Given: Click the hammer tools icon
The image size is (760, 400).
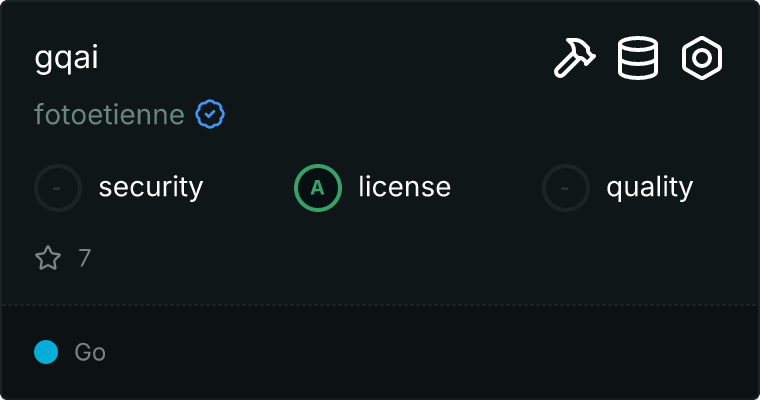Looking at the screenshot, I should click(x=575, y=57).
